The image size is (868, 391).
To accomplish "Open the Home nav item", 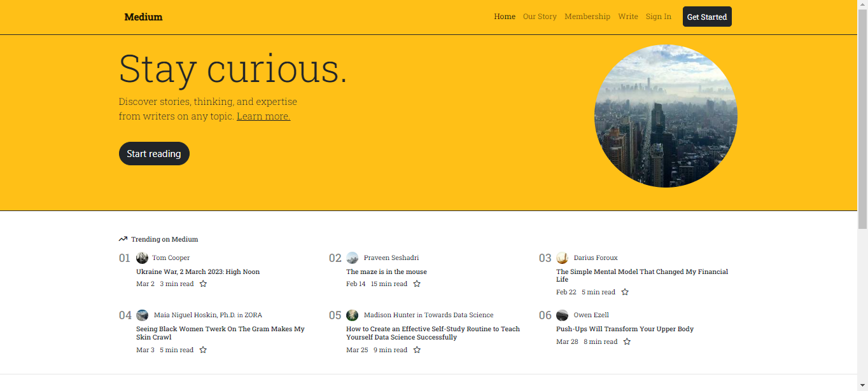I will [x=505, y=17].
